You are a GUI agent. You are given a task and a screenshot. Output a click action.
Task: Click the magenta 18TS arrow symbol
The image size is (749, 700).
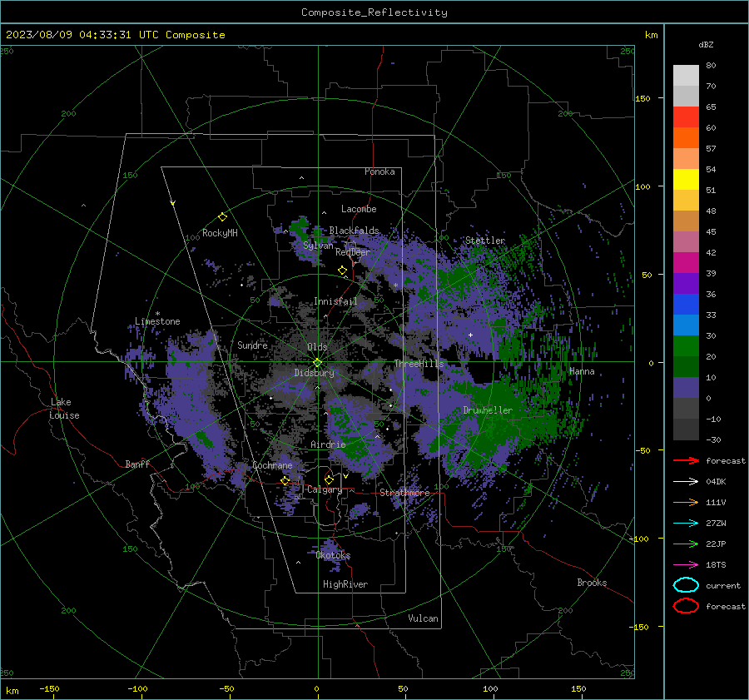[x=686, y=565]
